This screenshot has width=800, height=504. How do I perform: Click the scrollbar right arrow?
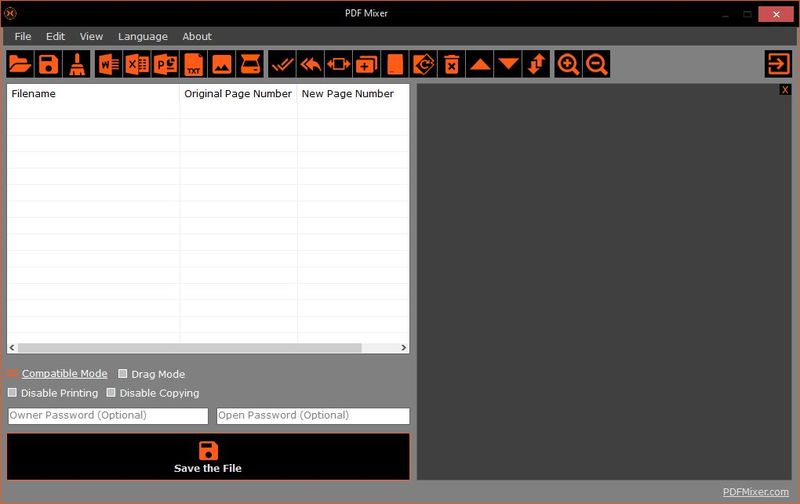click(x=404, y=348)
